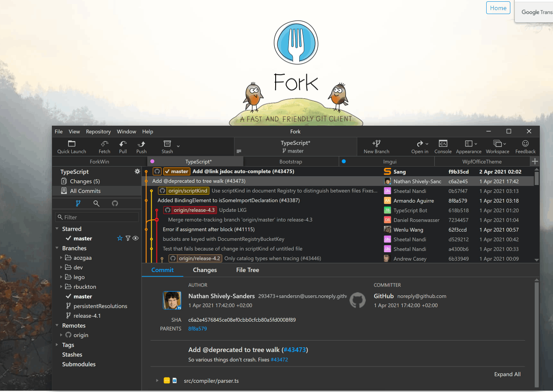553x392 pixels.
Task: Open the Appearance dropdown arrow
Action: click(476, 144)
